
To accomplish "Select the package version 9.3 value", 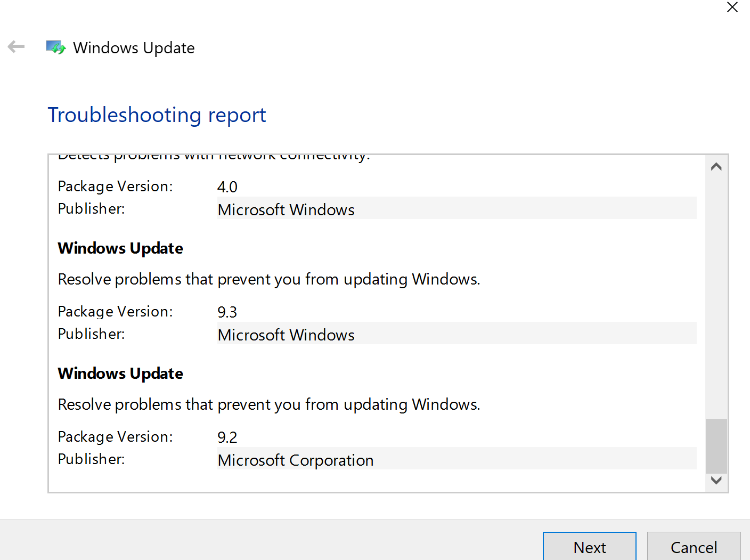I will [x=227, y=312].
